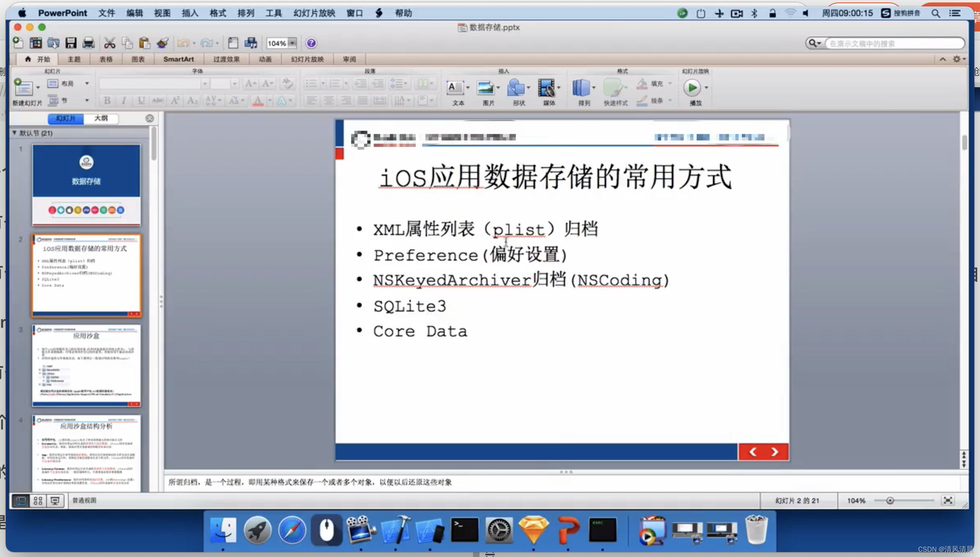
Task: Toggle Underline formatting
Action: (x=141, y=101)
